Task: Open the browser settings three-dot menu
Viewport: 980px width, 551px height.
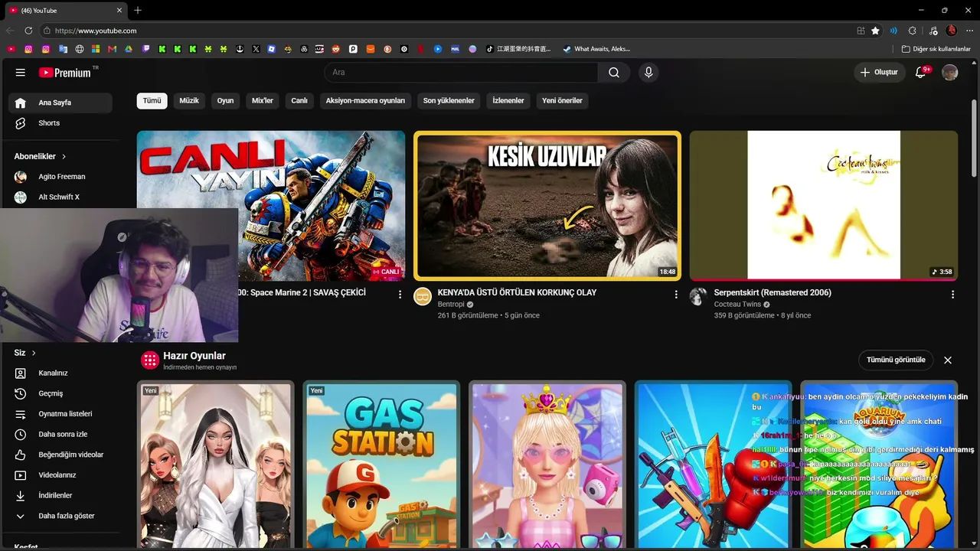Action: 969,31
